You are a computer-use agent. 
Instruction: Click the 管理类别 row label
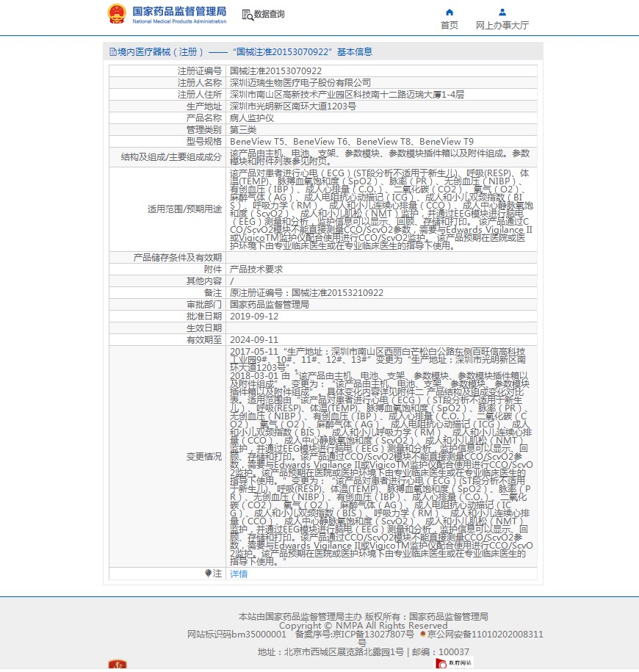[x=204, y=129]
